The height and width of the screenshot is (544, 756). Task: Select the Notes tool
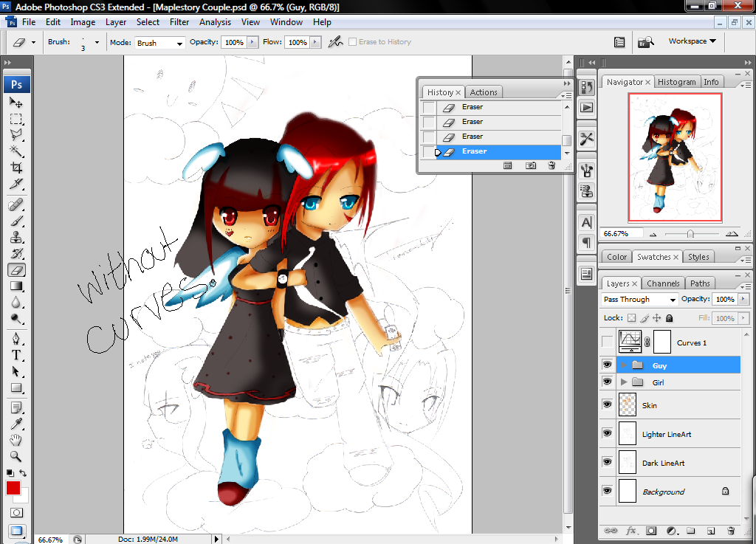(x=16, y=408)
